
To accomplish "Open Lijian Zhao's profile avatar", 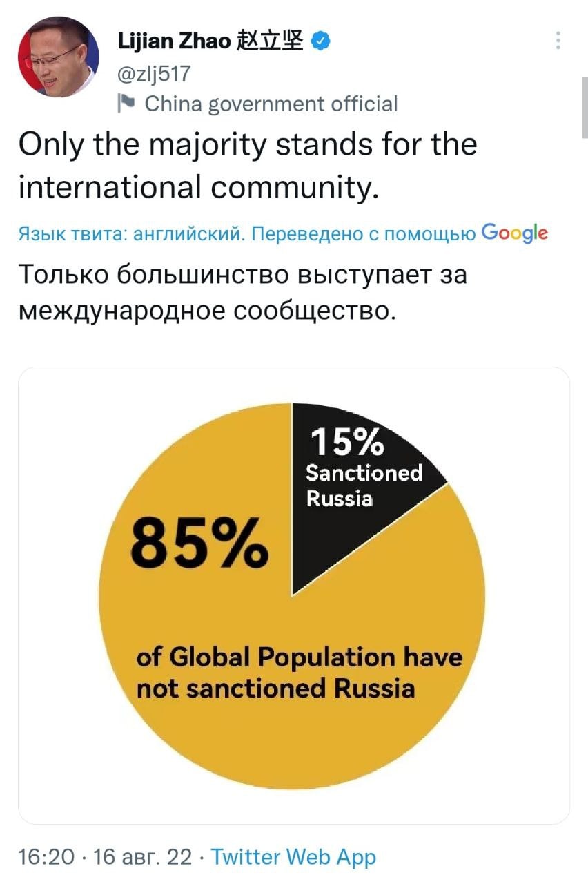I will 58,58.
